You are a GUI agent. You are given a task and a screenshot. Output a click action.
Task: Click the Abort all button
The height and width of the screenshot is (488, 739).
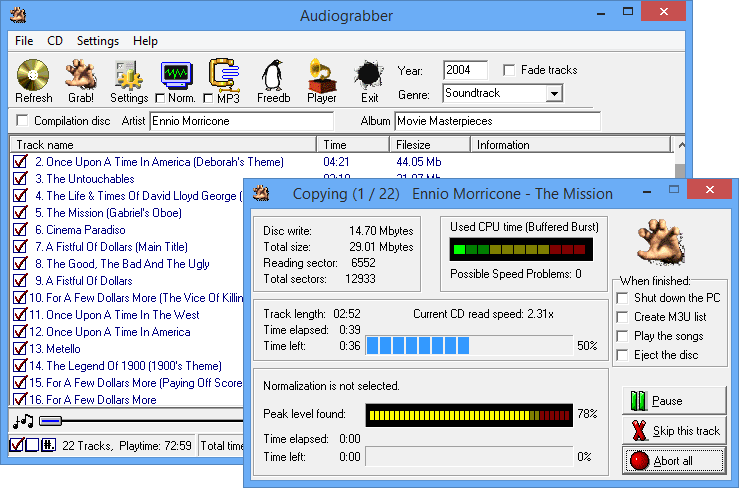point(674,461)
